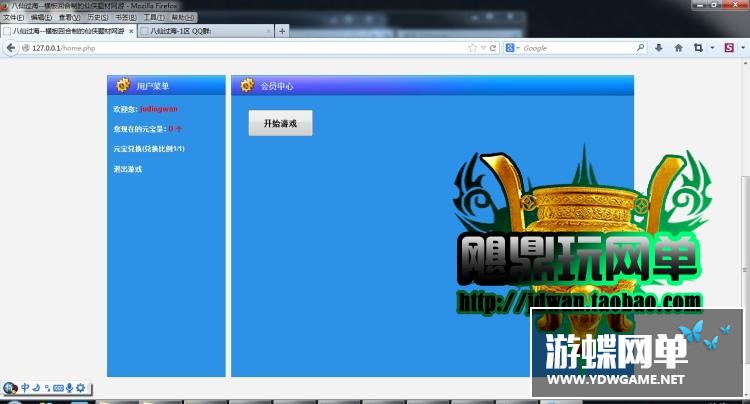This screenshot has width=750, height=404.
Task: Expand the crop tool dropdown arrow
Action: 712,48
